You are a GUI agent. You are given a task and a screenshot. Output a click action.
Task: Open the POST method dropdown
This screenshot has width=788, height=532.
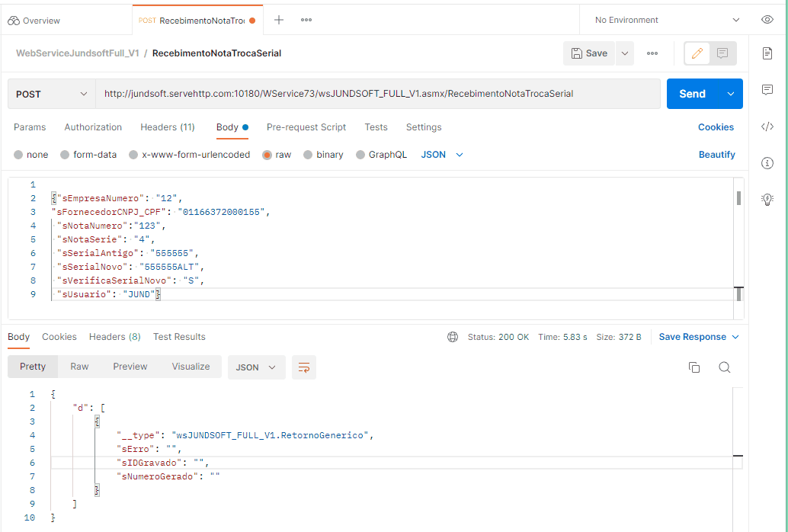[51, 94]
